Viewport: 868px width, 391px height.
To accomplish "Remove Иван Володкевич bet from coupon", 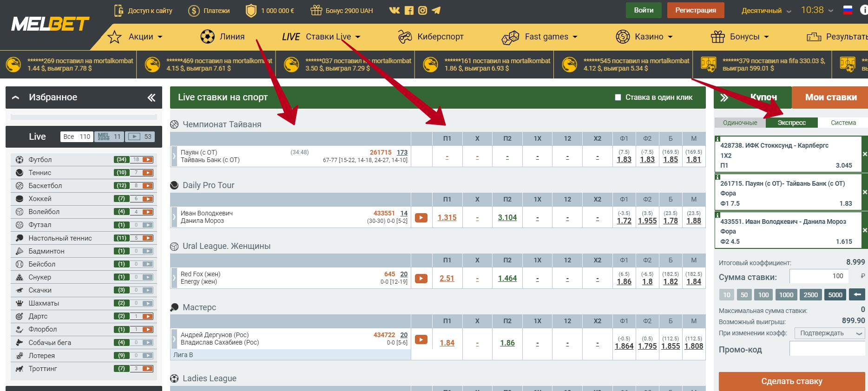I will coord(864,230).
